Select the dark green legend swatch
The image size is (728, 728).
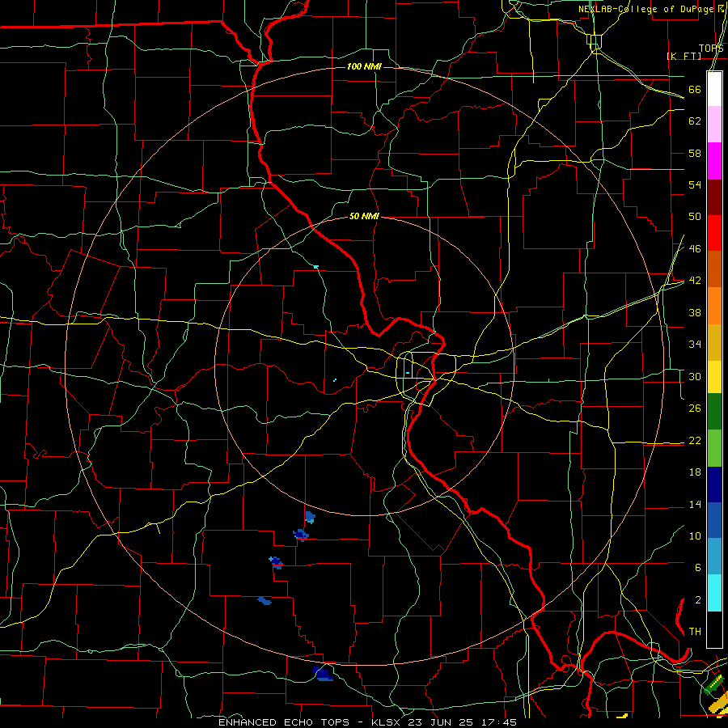[x=714, y=412]
